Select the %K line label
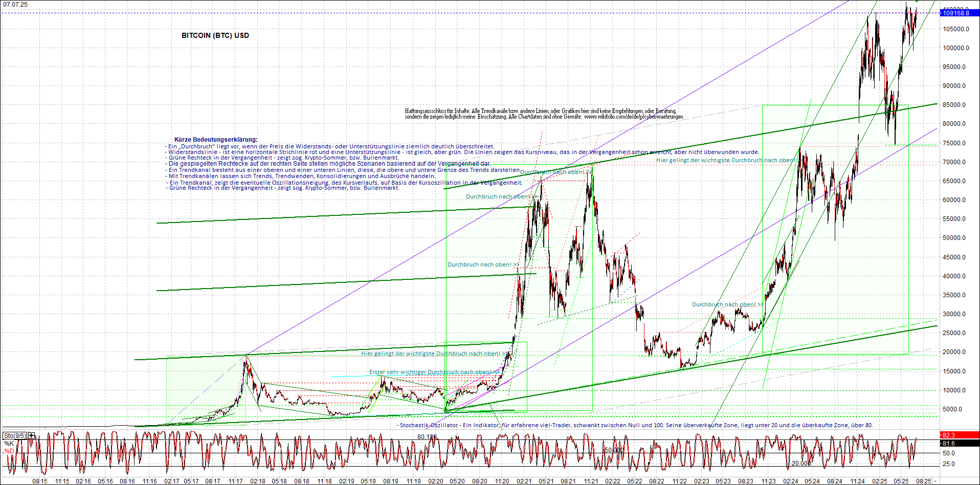Image resolution: width=980 pixels, height=485 pixels. pyautogui.click(x=9, y=444)
